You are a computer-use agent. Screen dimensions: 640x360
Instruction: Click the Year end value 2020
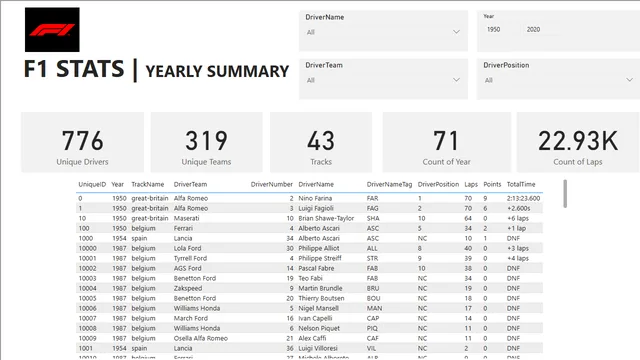point(533,29)
